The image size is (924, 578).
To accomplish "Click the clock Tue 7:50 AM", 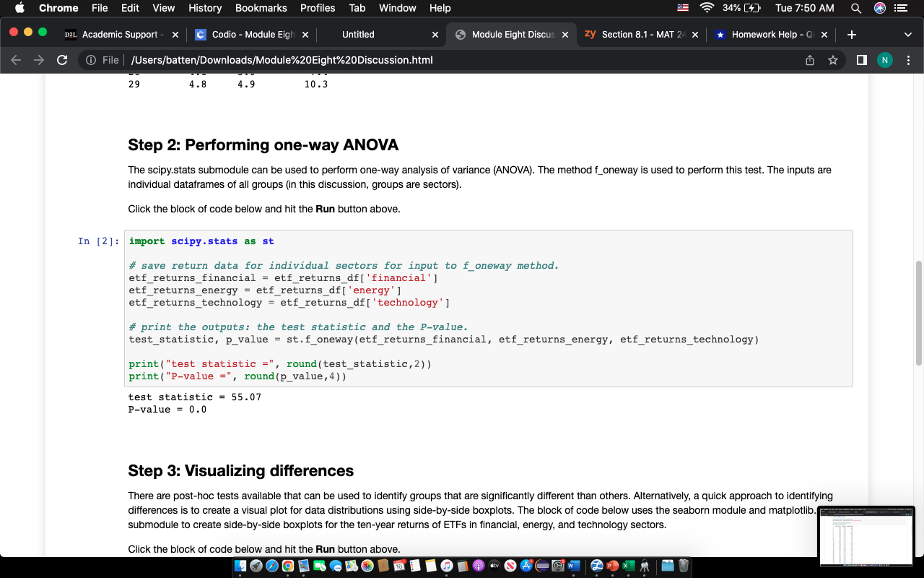I will point(804,8).
